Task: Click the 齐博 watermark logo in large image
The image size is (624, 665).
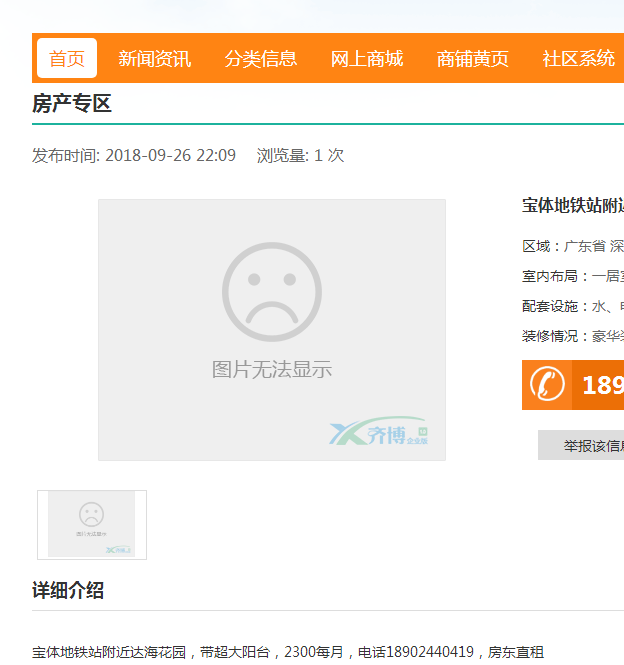Action: pyautogui.click(x=378, y=433)
